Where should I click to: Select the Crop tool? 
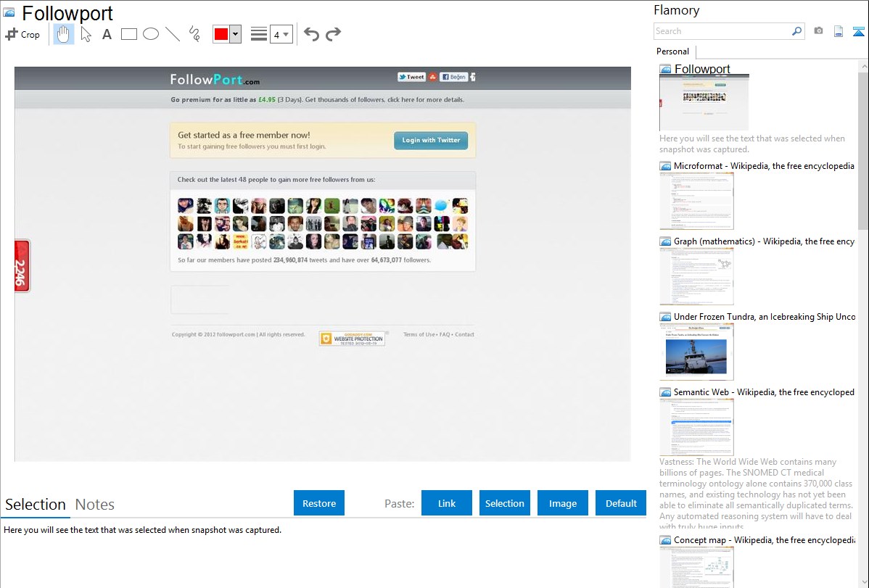[x=22, y=34]
